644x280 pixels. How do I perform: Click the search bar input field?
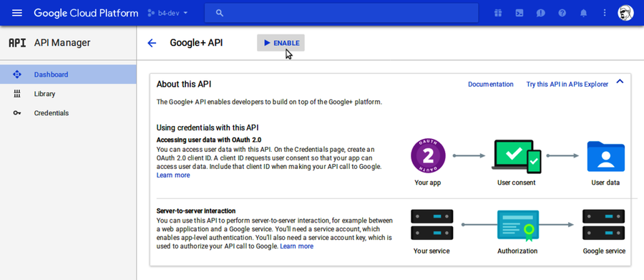point(341,13)
